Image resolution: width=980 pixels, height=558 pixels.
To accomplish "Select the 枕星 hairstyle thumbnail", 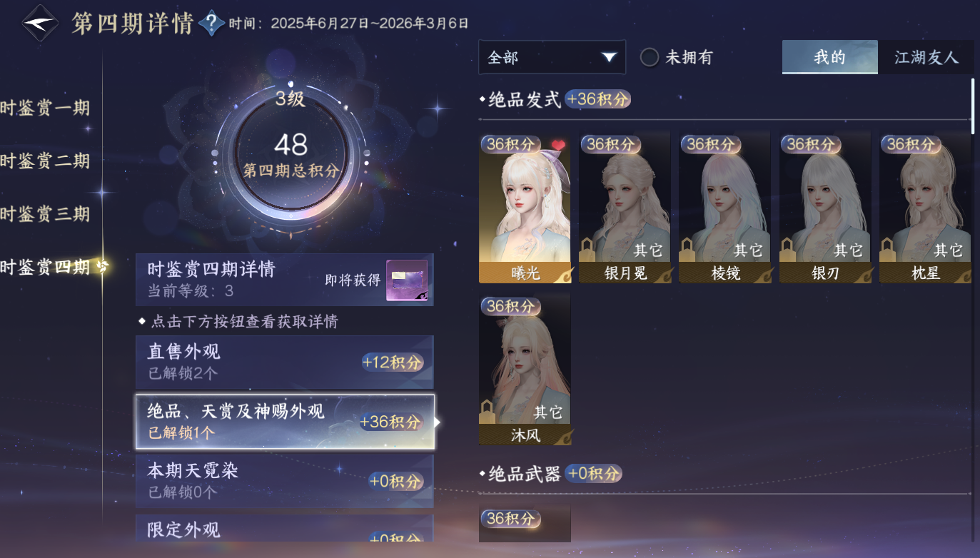I will 925,207.
